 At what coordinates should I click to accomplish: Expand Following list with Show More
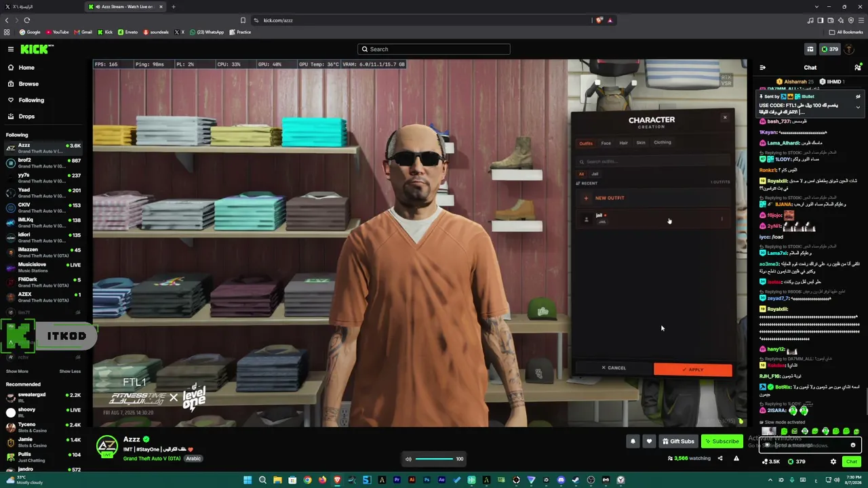(17, 371)
